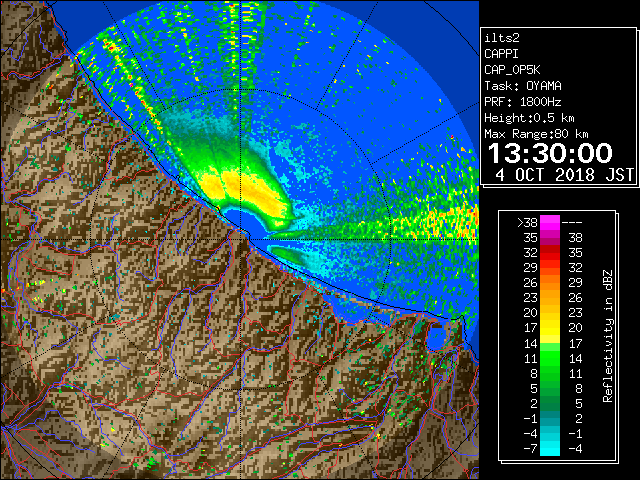640x480 pixels.
Task: Click the red 32 dBZ legend swatch
Action: tap(550, 253)
